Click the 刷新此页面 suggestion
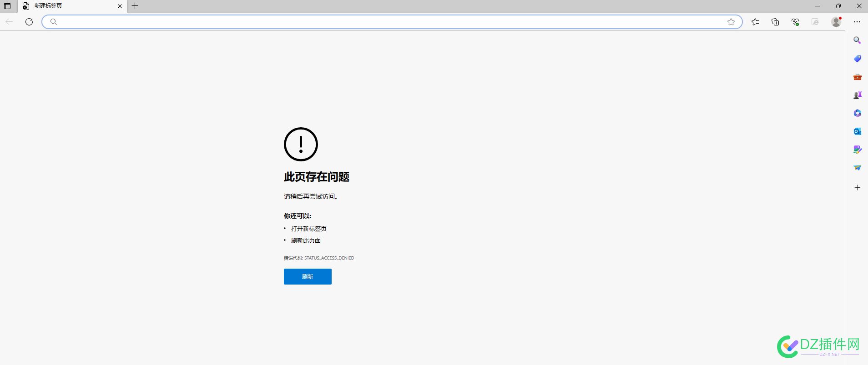This screenshot has width=868, height=365. coord(306,240)
